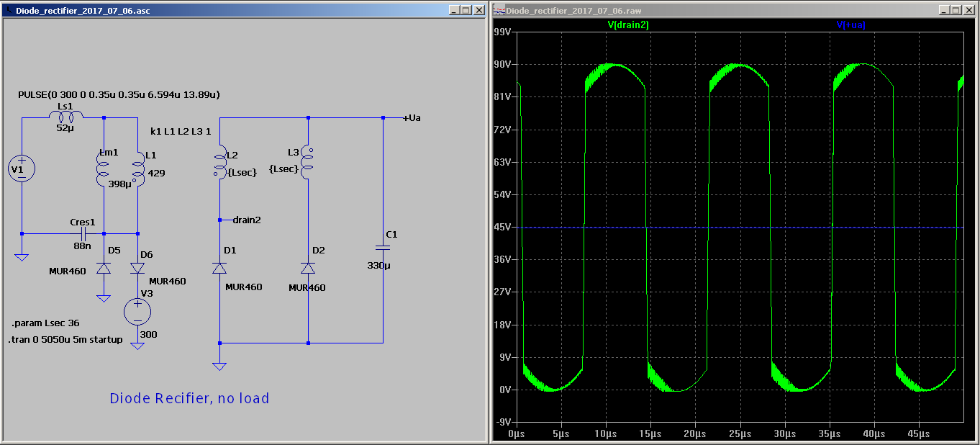980x445 pixels.
Task: Click the V1 voltage source symbol
Action: click(22, 168)
